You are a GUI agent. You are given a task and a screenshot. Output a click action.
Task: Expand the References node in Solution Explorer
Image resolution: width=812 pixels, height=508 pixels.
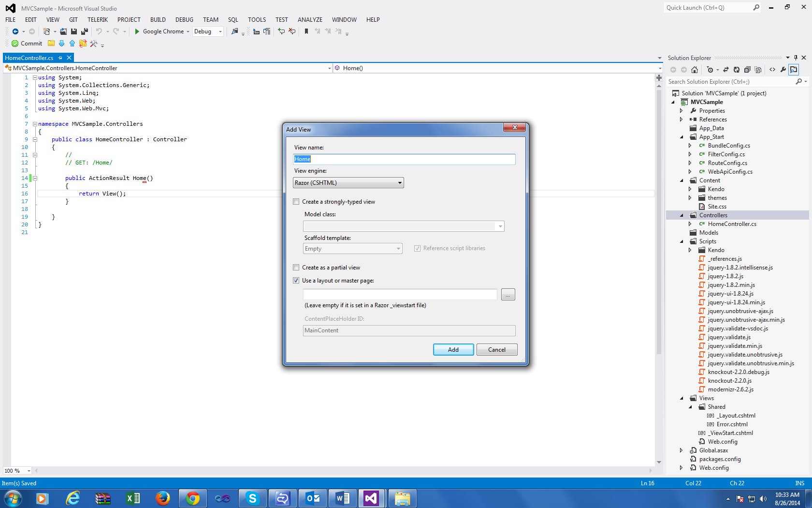coord(681,120)
